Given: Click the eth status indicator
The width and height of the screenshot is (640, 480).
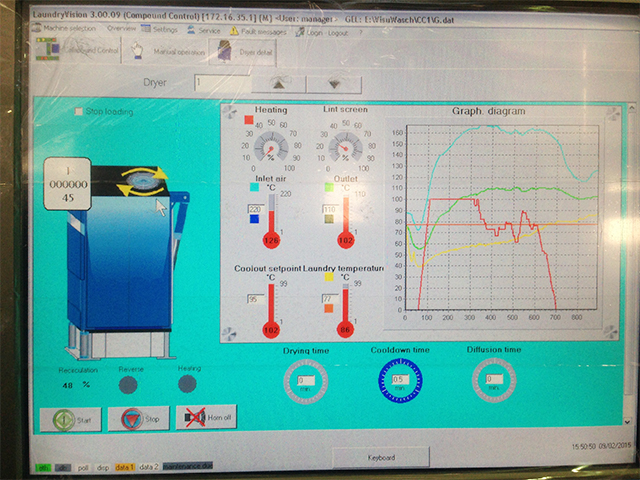Looking at the screenshot, I should coord(43,467).
